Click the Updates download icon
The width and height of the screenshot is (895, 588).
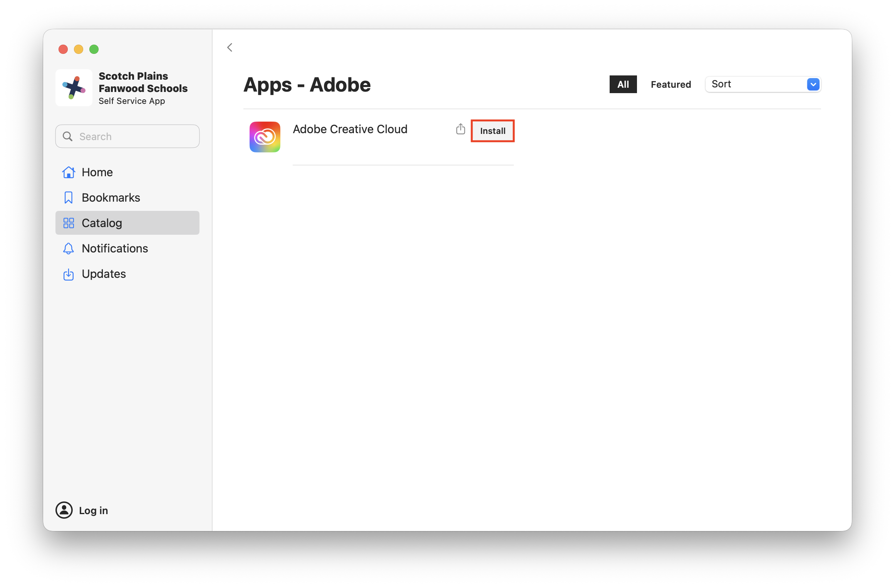(69, 274)
